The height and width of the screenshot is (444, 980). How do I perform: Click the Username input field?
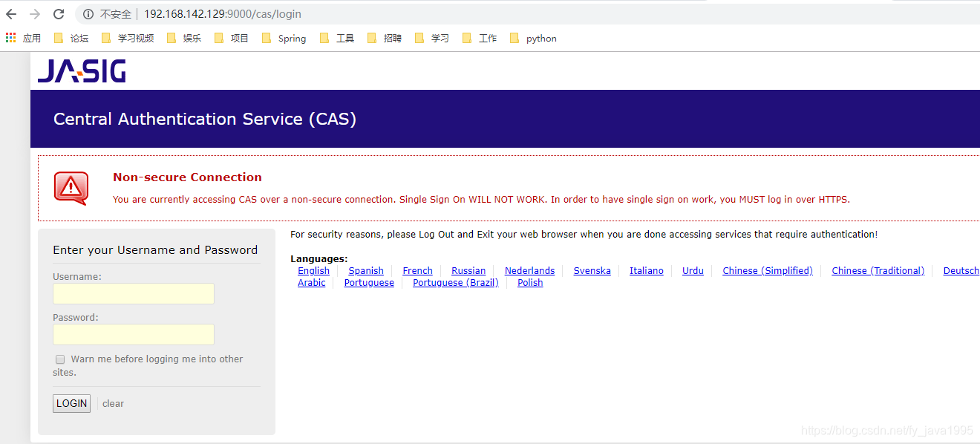[x=134, y=293]
